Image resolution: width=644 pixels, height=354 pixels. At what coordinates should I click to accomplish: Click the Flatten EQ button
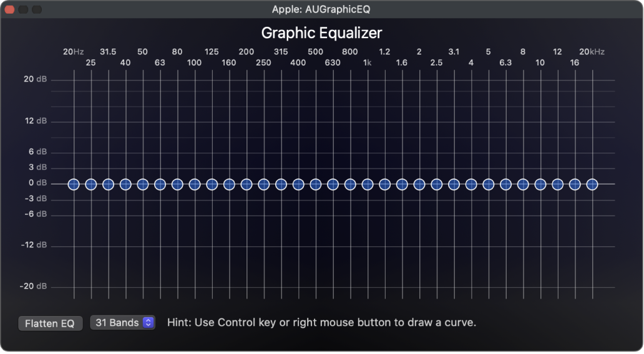tap(50, 323)
